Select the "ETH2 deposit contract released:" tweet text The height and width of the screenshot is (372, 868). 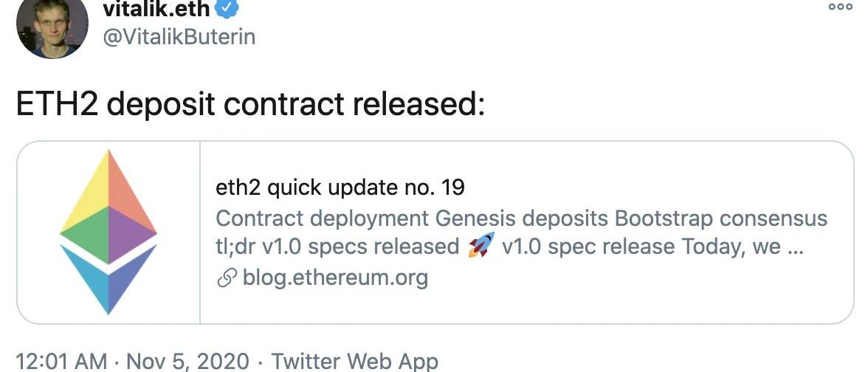pos(250,105)
